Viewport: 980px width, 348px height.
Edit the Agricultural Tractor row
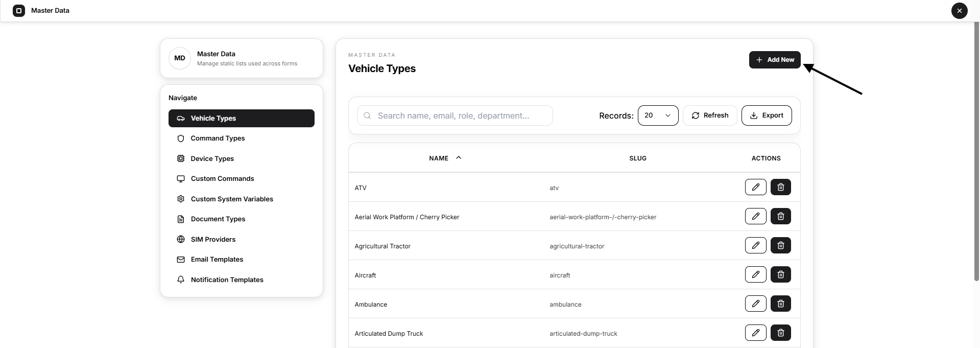tap(756, 245)
